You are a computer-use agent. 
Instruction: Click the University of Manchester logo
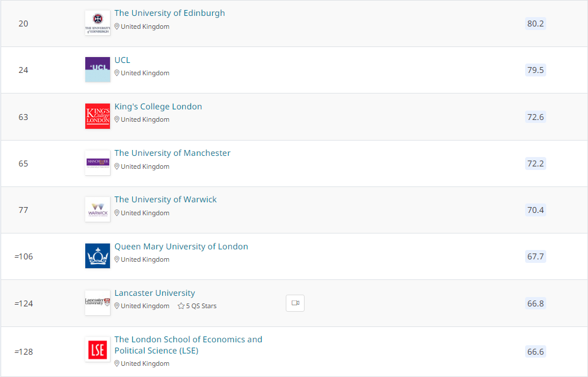tap(97, 163)
